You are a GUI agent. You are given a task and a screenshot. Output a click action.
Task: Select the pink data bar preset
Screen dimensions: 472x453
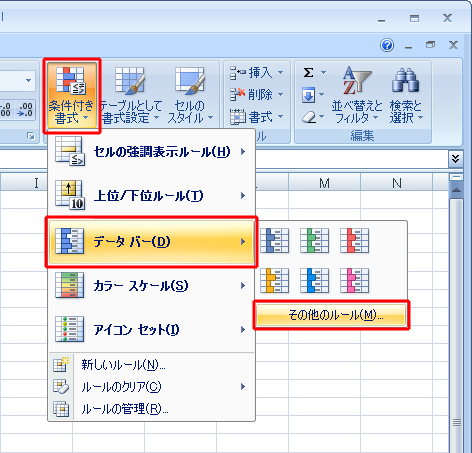354,280
